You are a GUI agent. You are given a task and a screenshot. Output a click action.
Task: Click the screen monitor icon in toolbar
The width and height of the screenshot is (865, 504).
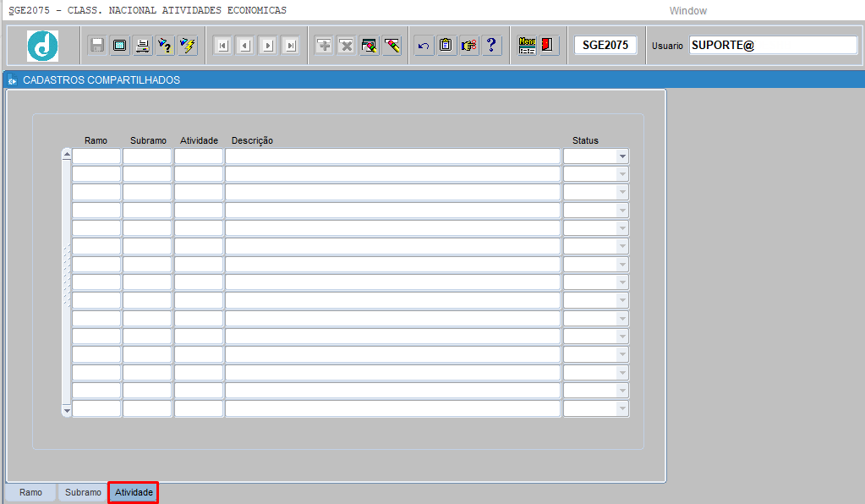[120, 45]
